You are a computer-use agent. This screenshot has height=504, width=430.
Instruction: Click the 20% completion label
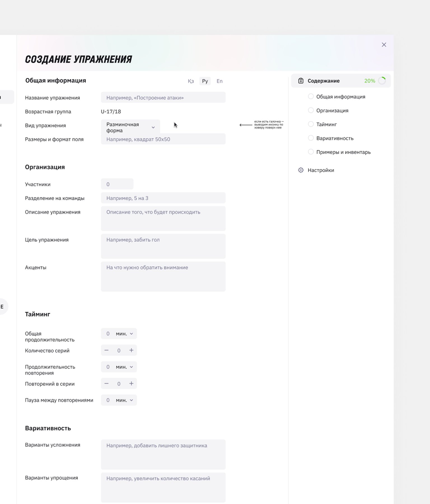pos(370,81)
